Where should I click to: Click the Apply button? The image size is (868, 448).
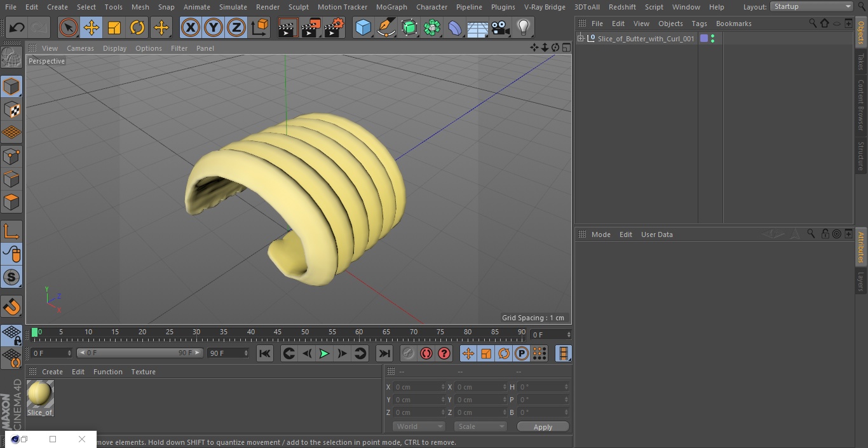[x=543, y=427]
